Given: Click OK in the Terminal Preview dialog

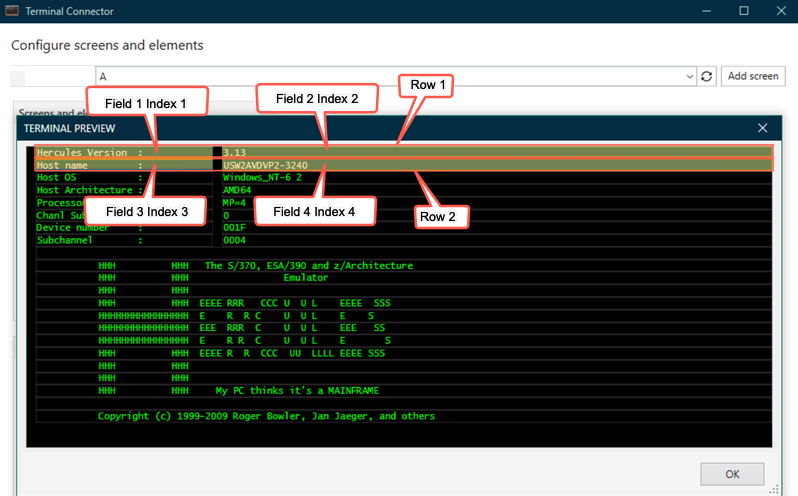Looking at the screenshot, I should click(732, 474).
